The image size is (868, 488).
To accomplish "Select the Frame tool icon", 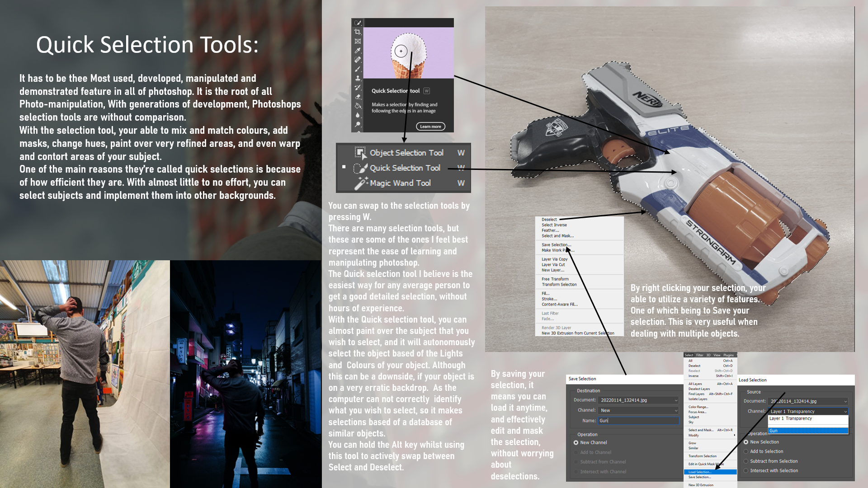I will tap(358, 41).
